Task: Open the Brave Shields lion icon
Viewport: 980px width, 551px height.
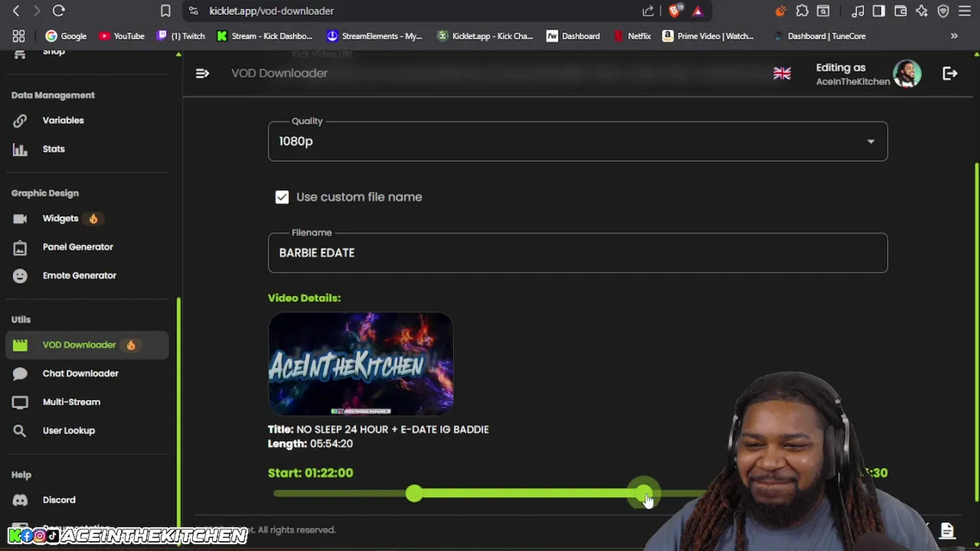Action: [675, 11]
